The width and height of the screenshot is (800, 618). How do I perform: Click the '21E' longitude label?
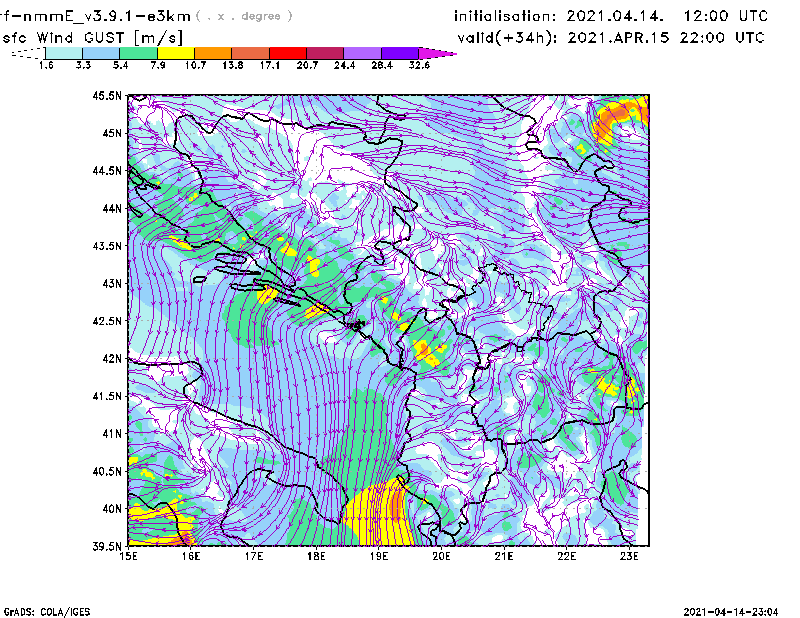[x=504, y=556]
